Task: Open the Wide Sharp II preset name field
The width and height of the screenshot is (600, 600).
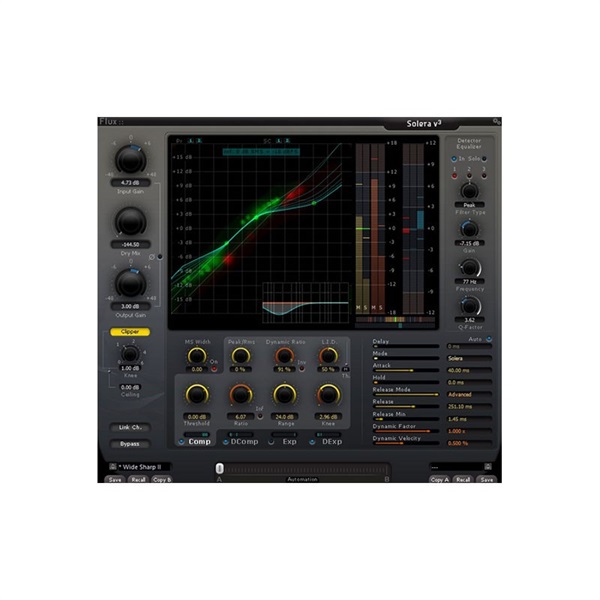Action: point(144,467)
